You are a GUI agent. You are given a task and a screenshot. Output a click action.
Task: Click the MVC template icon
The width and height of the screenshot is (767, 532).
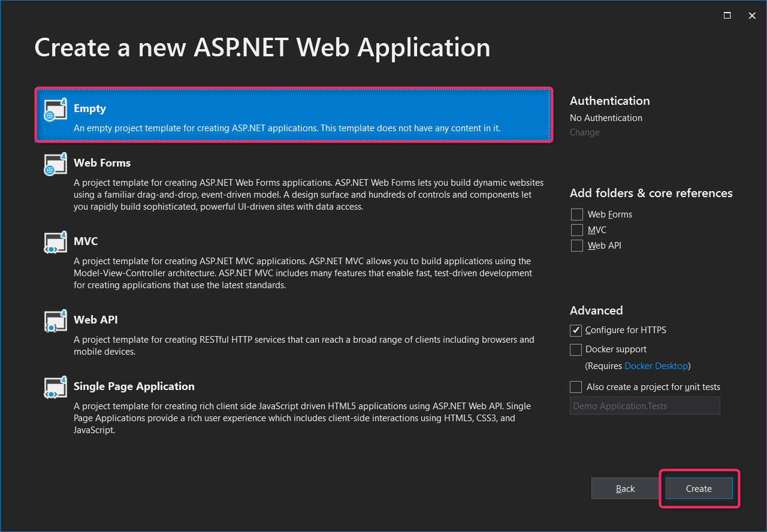55,243
